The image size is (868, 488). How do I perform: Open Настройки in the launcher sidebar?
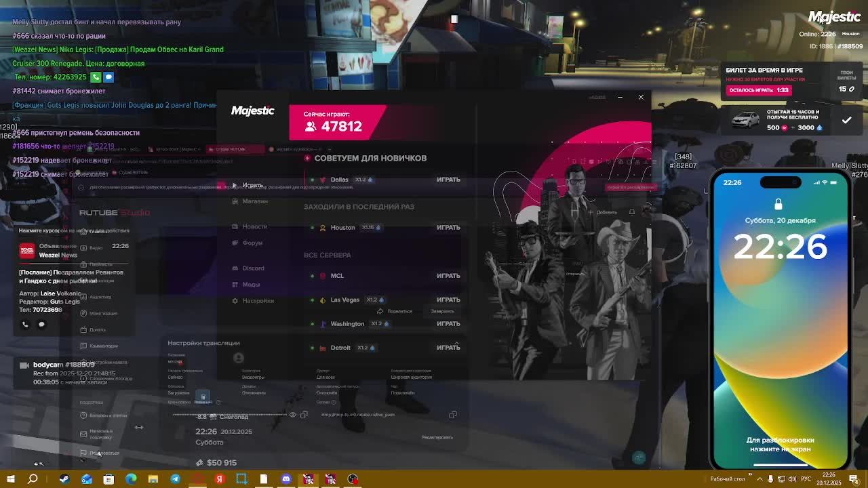253,301
